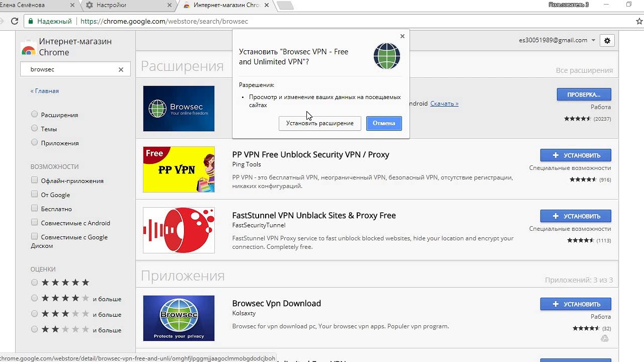Open the account dropdown arrow next to email

tap(593, 40)
